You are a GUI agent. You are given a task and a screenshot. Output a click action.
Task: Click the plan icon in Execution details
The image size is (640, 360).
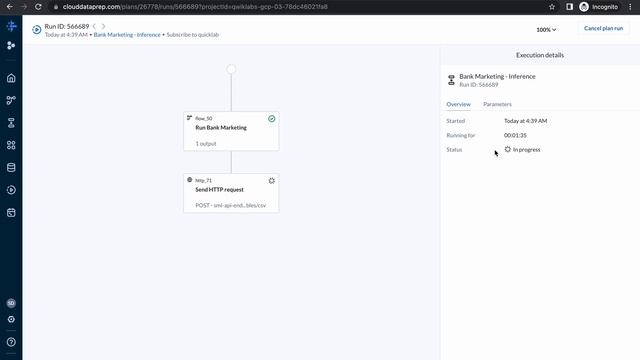click(x=451, y=80)
